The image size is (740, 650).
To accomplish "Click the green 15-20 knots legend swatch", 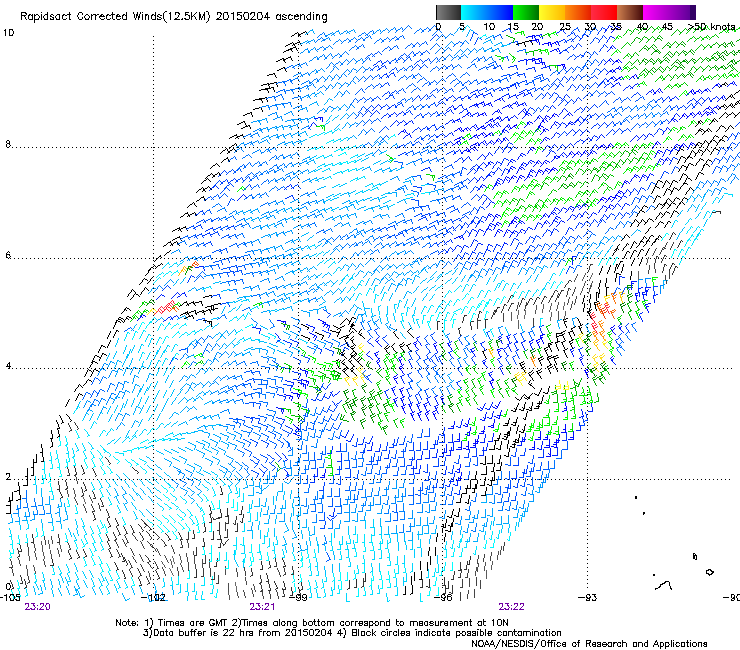I will [526, 12].
